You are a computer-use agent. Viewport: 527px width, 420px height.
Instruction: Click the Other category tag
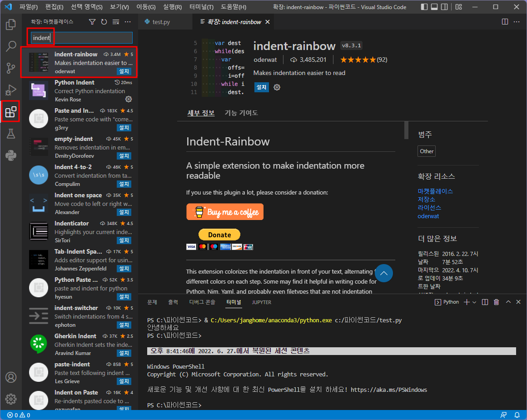point(427,151)
